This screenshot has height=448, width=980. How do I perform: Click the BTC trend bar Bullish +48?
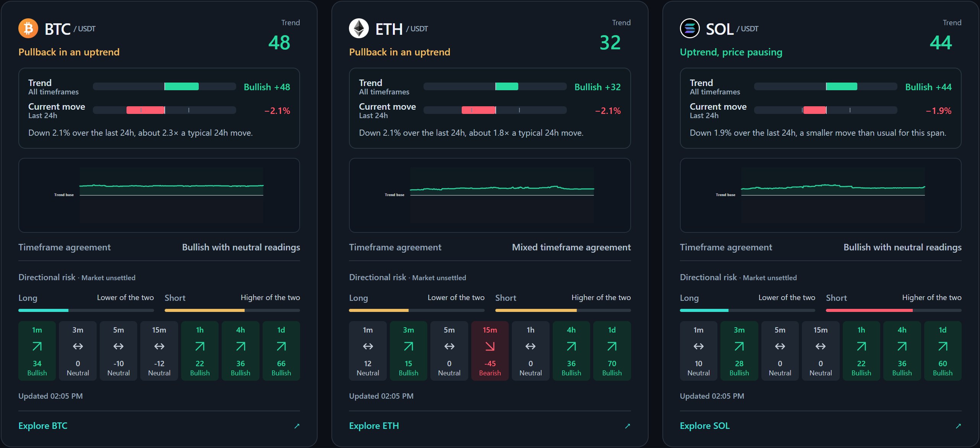coord(164,86)
